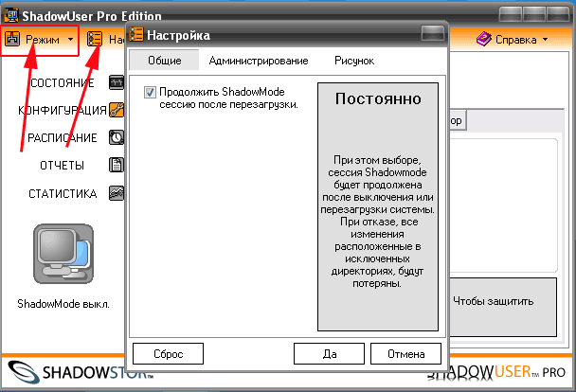
Task: Click the 'Чтобы защитить' text in main window
Action: click(x=493, y=301)
